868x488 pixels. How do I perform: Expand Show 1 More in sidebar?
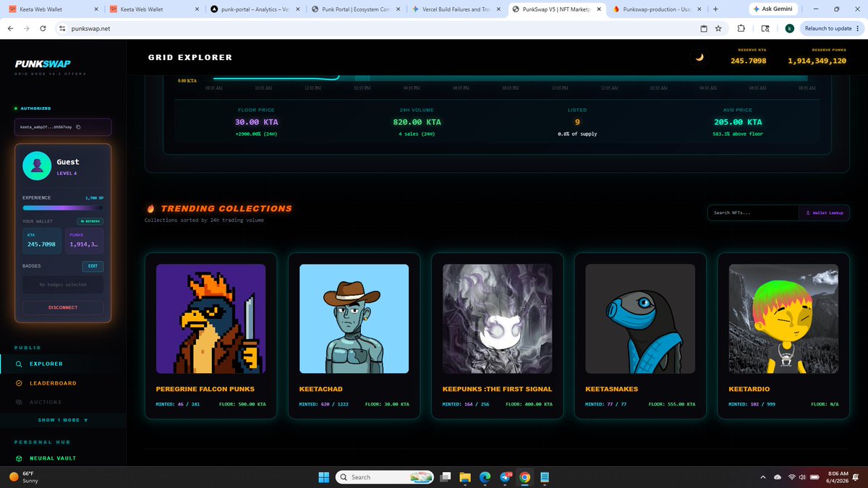tap(63, 420)
